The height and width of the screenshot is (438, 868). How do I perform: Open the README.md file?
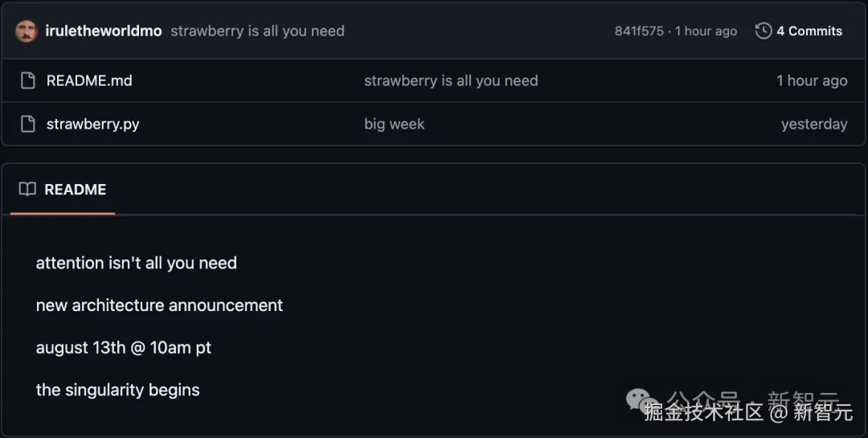click(89, 80)
